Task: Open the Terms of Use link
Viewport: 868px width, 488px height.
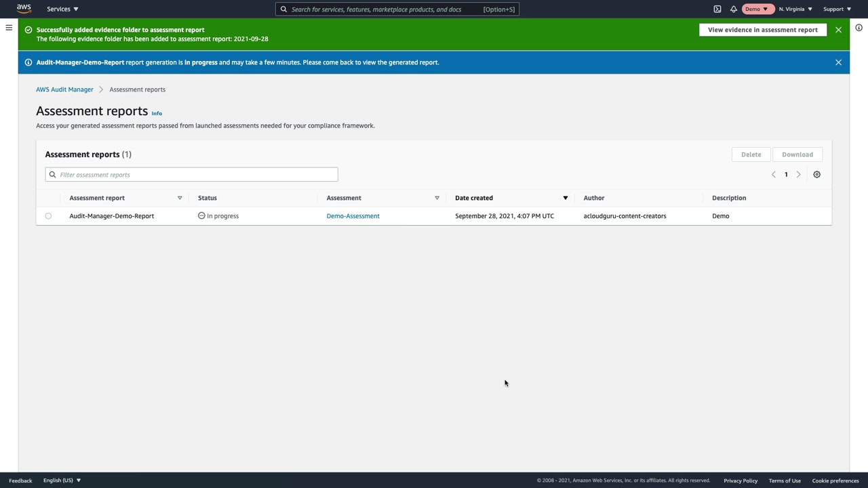Action: coord(785,481)
